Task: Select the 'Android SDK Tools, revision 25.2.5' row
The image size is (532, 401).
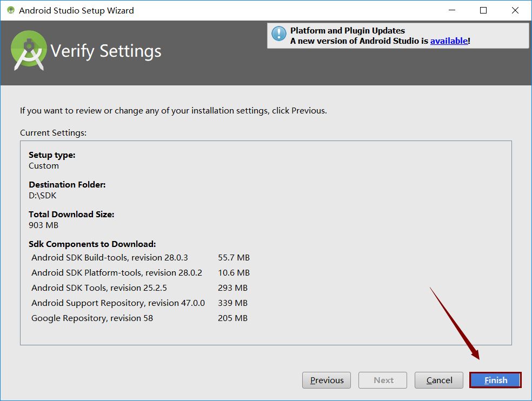Action: 141,288
